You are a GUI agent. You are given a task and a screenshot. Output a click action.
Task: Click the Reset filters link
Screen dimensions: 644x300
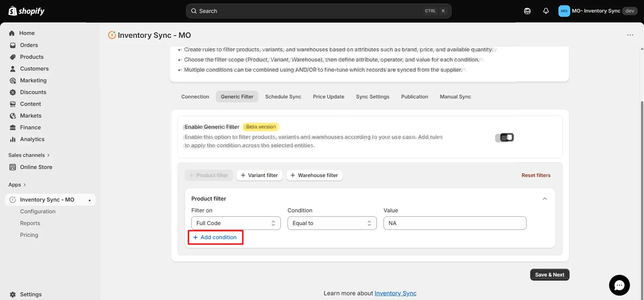536,175
